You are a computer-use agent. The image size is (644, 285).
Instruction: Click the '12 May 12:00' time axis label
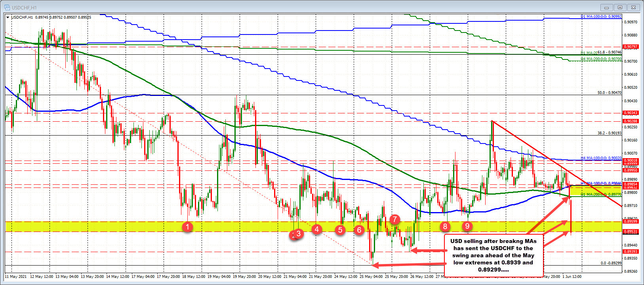(42, 276)
